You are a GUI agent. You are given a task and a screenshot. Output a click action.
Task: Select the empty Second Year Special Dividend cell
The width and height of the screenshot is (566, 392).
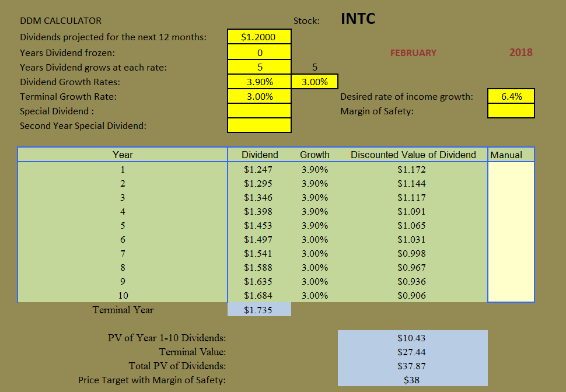[259, 125]
